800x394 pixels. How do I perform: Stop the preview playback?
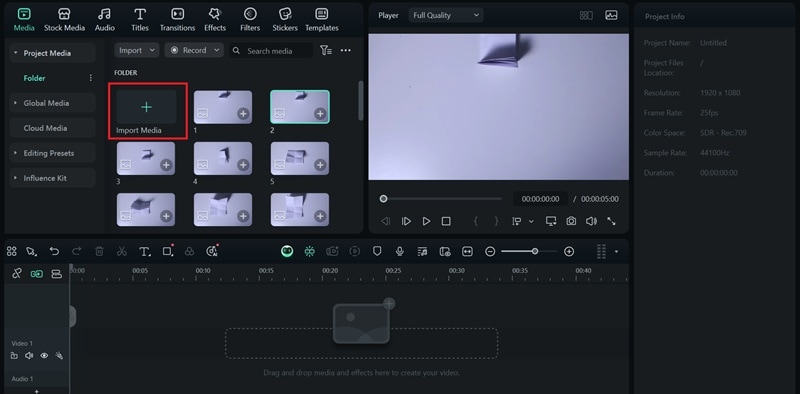point(446,221)
